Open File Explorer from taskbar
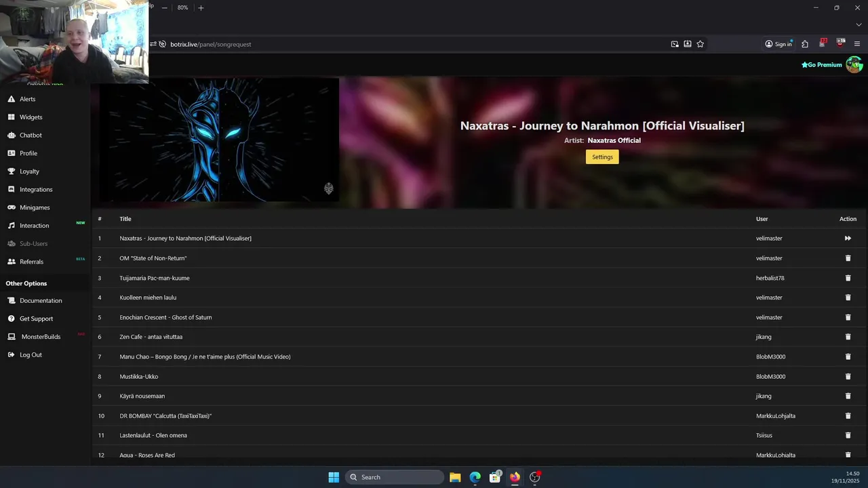The height and width of the screenshot is (488, 868). (455, 477)
